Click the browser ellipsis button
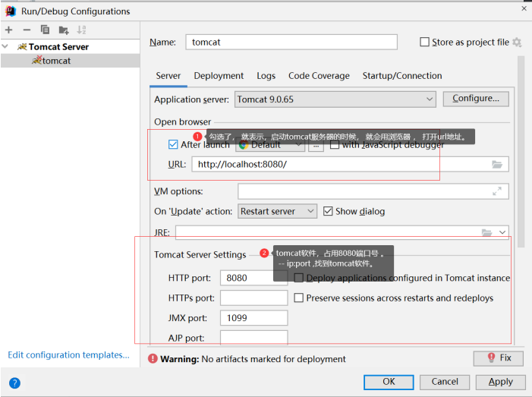 316,146
